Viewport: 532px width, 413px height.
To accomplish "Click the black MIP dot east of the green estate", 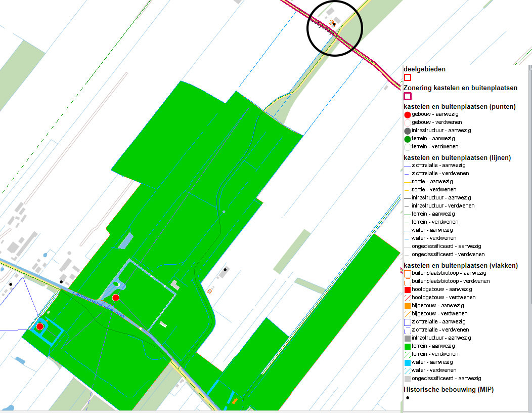I will coord(225,270).
